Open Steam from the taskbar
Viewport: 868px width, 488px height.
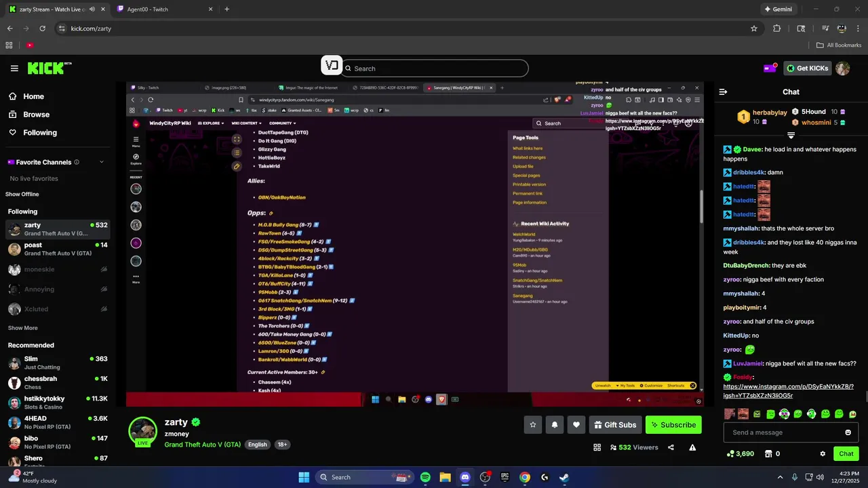(x=564, y=477)
